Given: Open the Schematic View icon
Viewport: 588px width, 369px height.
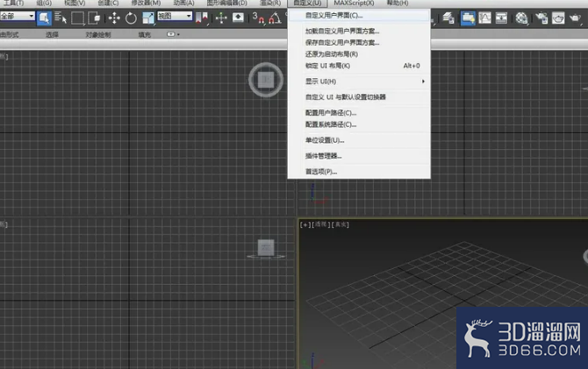Looking at the screenshot, I should (501, 18).
